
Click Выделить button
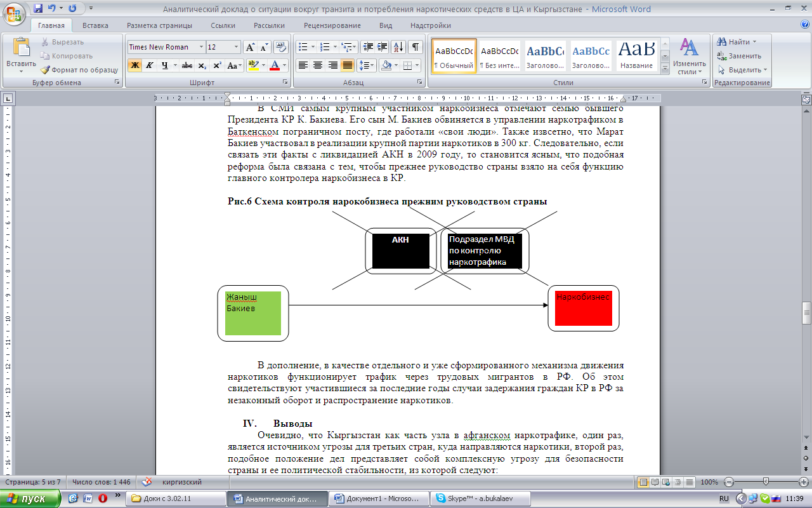click(x=742, y=70)
